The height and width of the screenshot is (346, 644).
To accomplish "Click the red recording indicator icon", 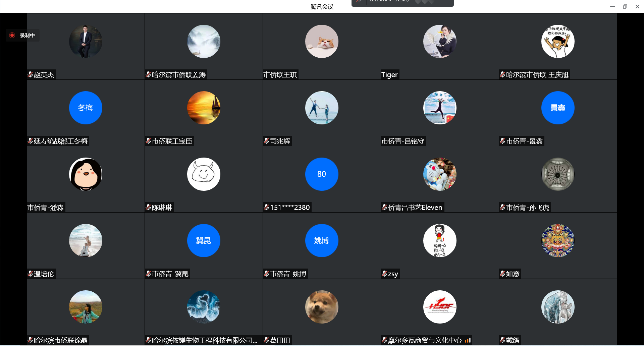I will pyautogui.click(x=12, y=35).
